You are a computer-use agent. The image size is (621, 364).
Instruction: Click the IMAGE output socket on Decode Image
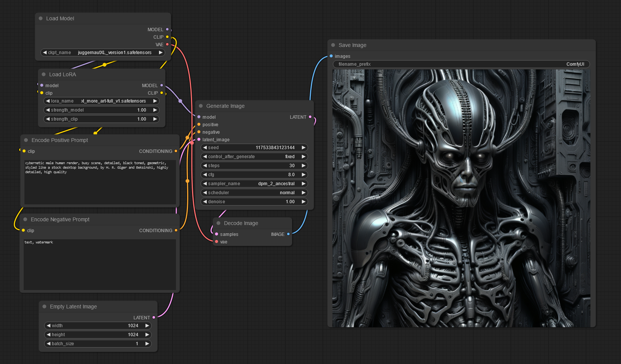coord(288,234)
